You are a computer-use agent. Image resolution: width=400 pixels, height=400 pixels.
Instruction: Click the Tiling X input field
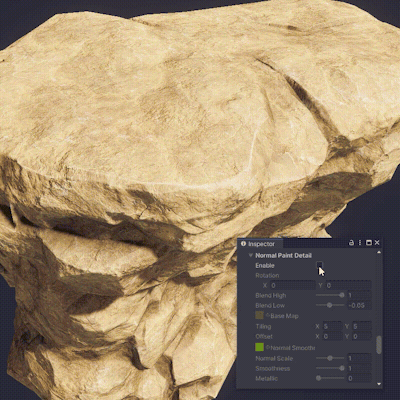331,326
